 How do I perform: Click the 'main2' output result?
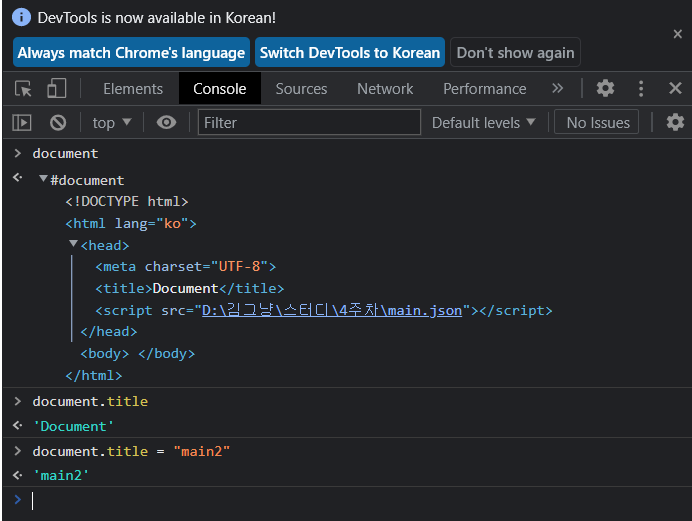click(61, 475)
